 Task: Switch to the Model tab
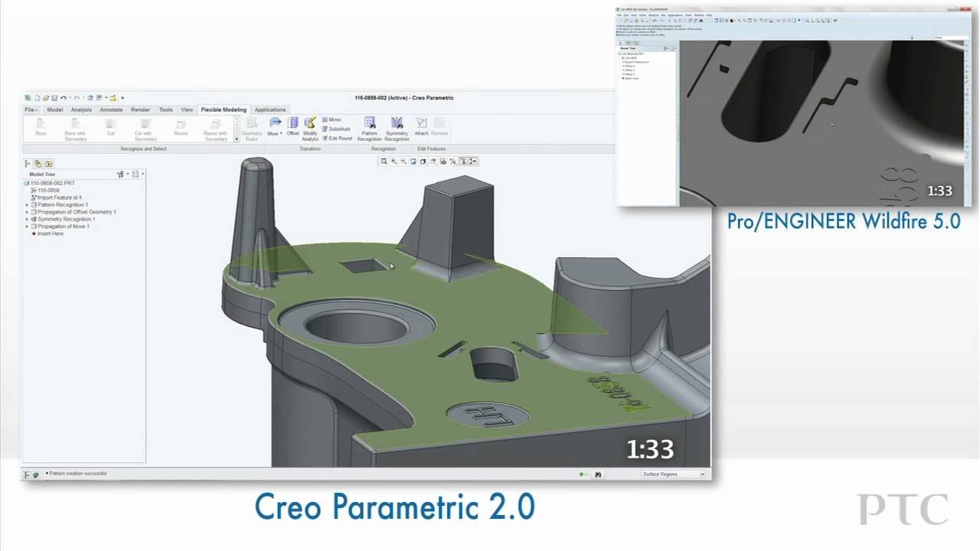55,109
